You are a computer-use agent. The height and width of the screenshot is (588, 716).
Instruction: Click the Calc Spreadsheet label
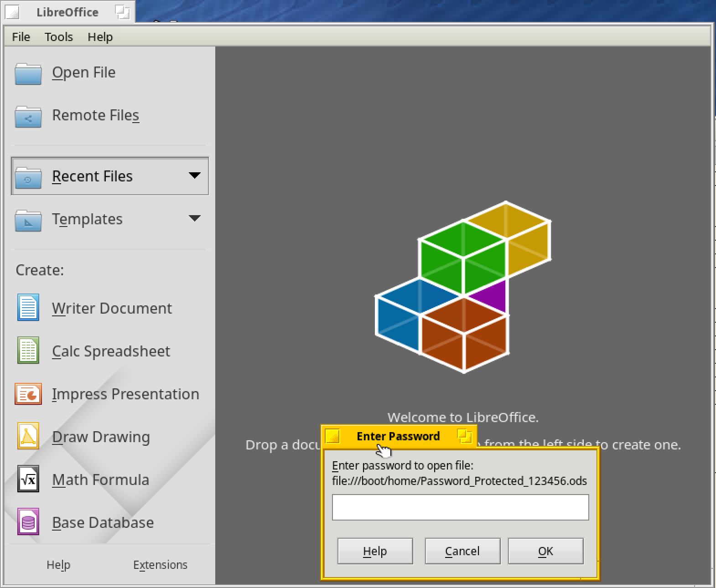(x=111, y=351)
